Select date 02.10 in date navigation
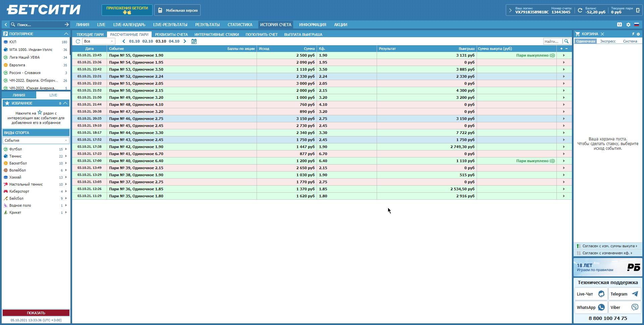The width and height of the screenshot is (644, 325). click(147, 41)
